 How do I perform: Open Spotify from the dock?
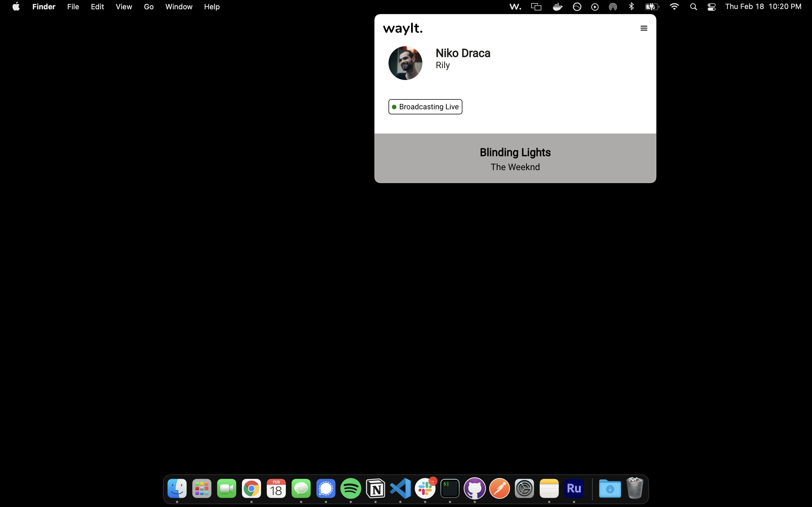[x=351, y=489]
